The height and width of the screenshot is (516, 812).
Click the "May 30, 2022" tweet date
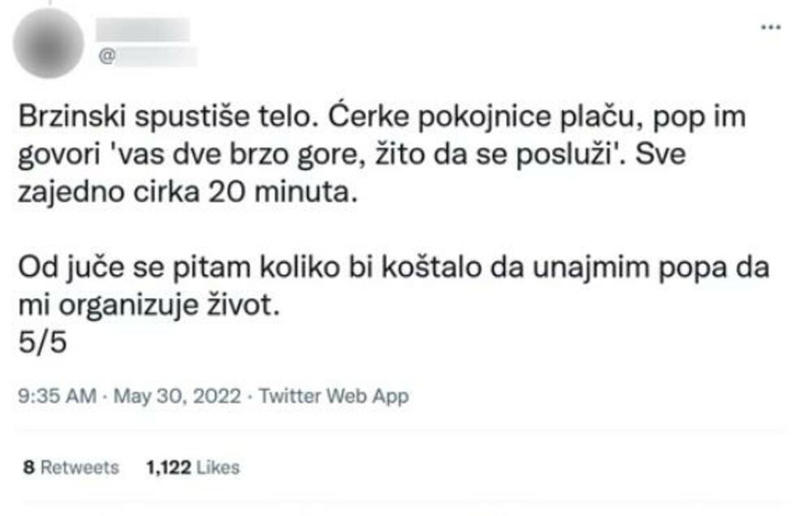coord(177,398)
